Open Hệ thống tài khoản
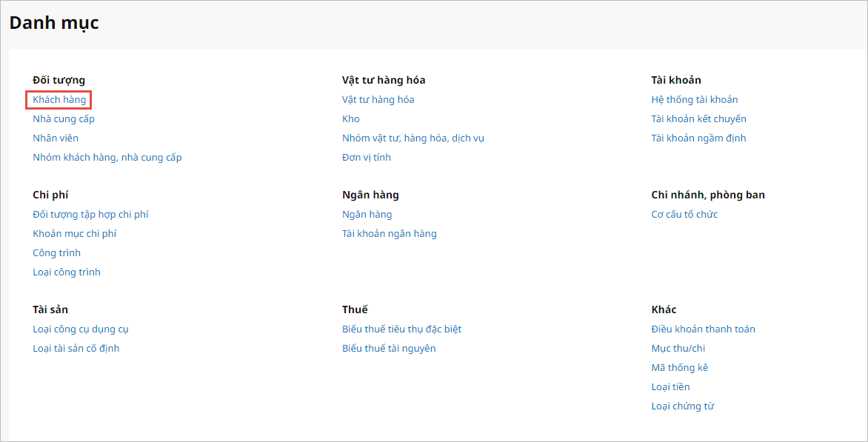The width and height of the screenshot is (868, 442). click(x=695, y=99)
